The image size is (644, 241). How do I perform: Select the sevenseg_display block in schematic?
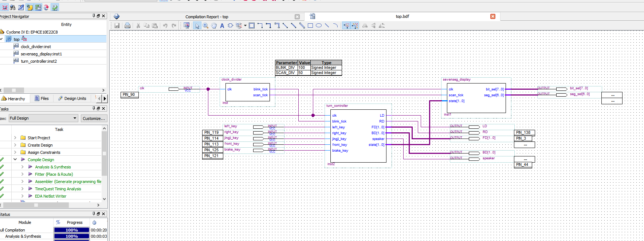[x=476, y=98]
